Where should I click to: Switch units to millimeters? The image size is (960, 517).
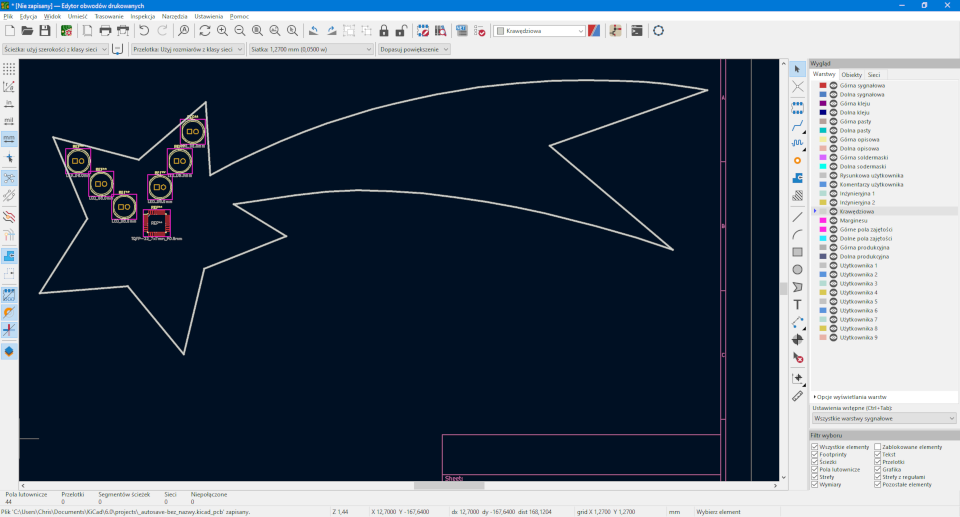pos(9,138)
